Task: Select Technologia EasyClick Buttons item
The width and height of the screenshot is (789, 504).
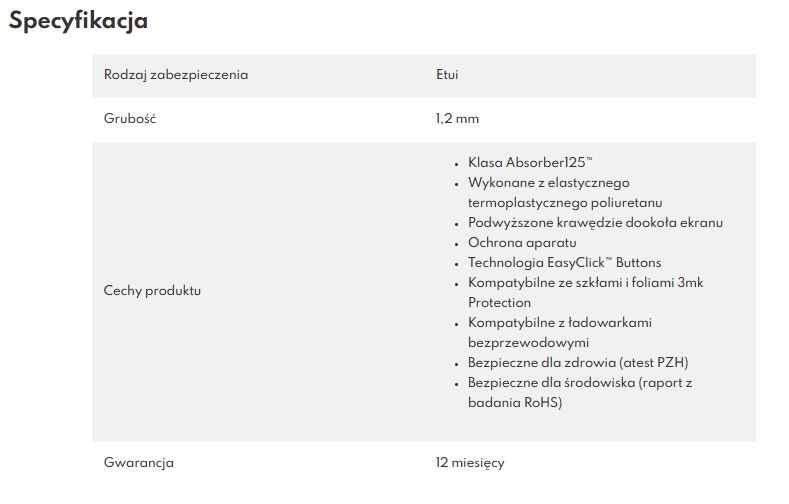Action: point(565,263)
